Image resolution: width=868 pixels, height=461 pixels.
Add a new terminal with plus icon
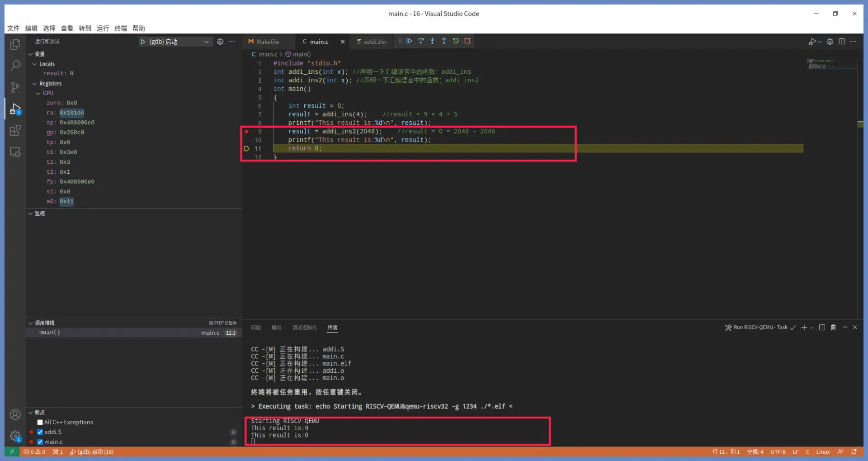[x=804, y=328]
